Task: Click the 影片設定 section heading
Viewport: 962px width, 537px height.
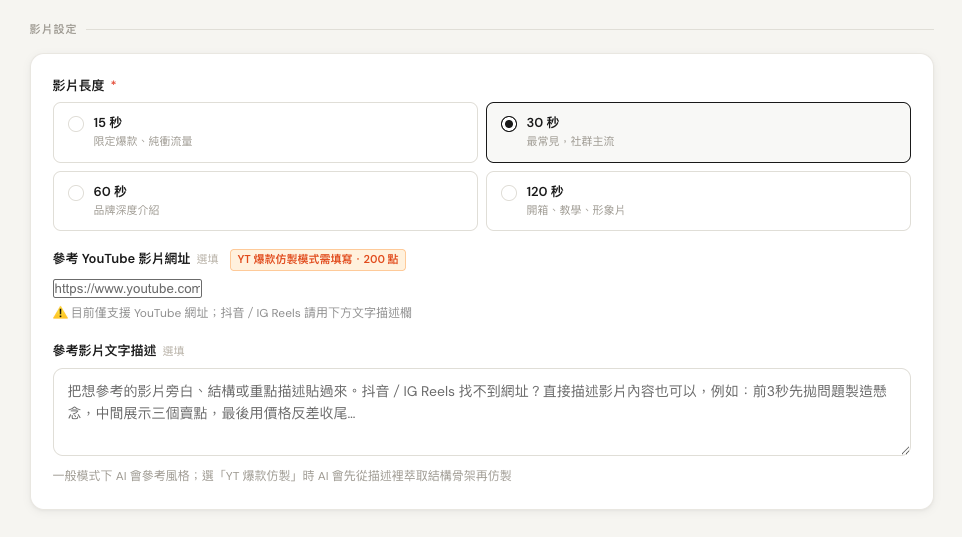Action: coord(53,29)
